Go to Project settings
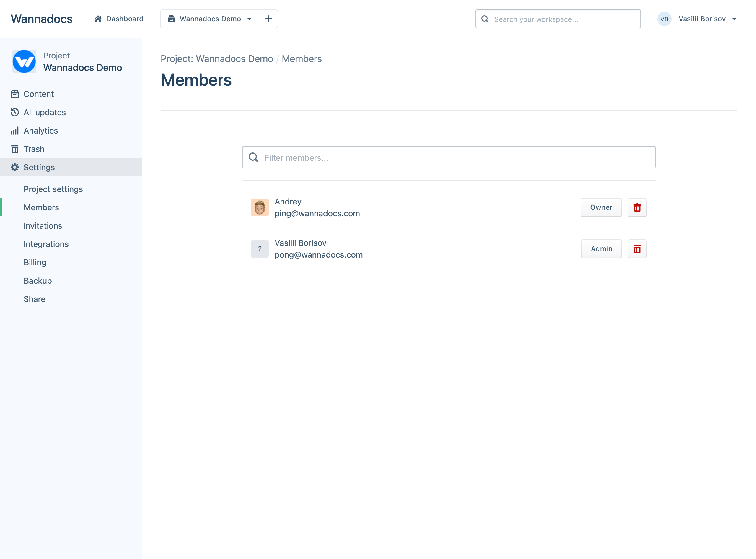Screen dimensions: 756x559 53,189
